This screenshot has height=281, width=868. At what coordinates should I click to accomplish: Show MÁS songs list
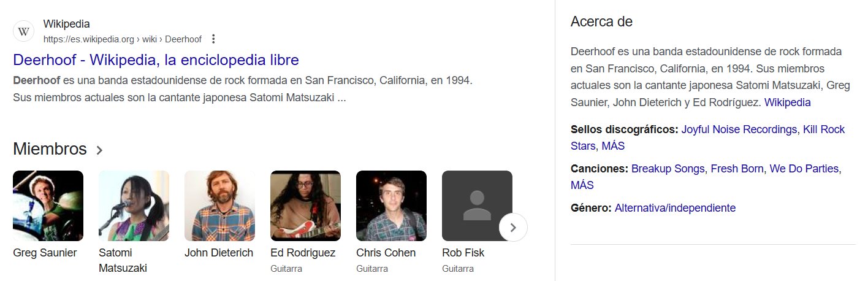pyautogui.click(x=582, y=185)
